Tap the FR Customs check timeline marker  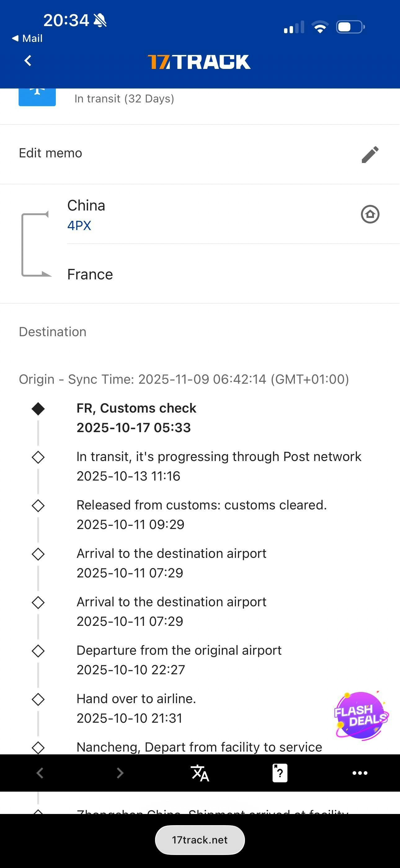(38, 409)
